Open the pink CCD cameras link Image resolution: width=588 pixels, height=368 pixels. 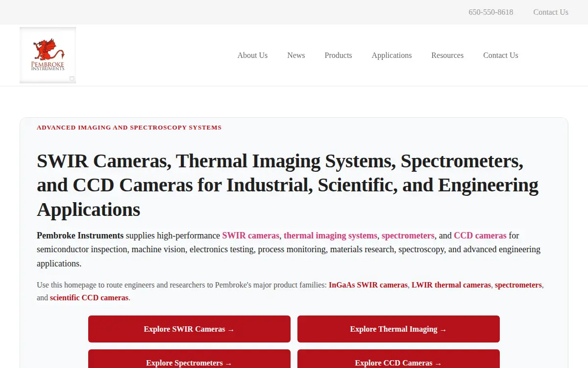480,236
